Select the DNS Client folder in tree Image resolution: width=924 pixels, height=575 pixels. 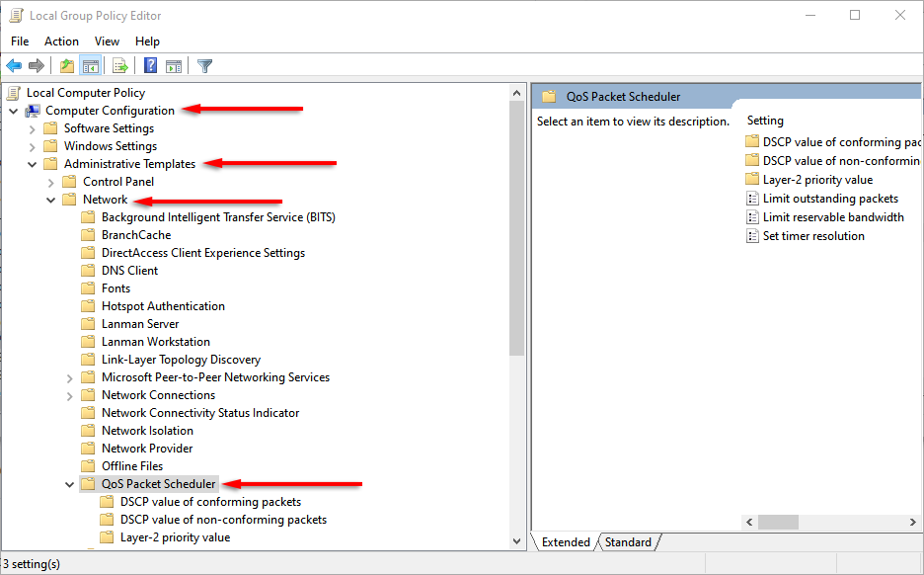coord(129,271)
